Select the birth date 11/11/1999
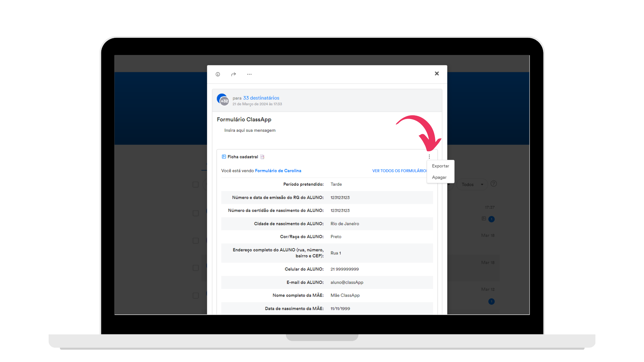This screenshot has height=362, width=644. click(x=340, y=309)
